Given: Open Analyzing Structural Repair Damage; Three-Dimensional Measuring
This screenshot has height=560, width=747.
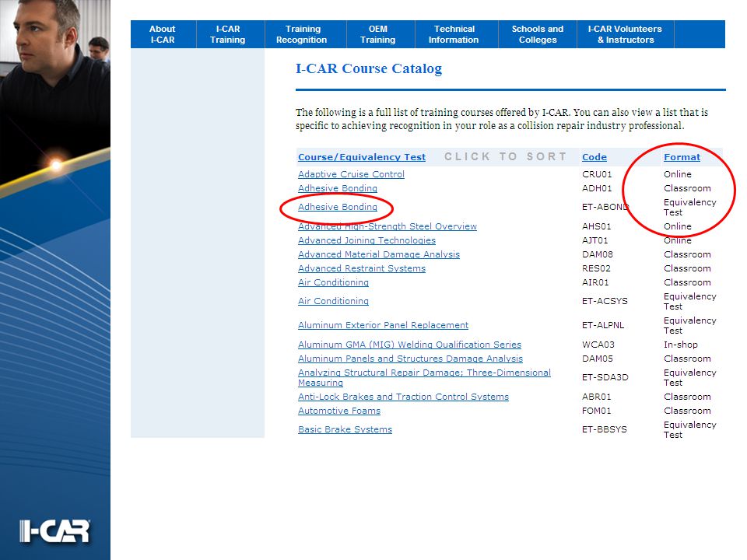Looking at the screenshot, I should [x=424, y=378].
